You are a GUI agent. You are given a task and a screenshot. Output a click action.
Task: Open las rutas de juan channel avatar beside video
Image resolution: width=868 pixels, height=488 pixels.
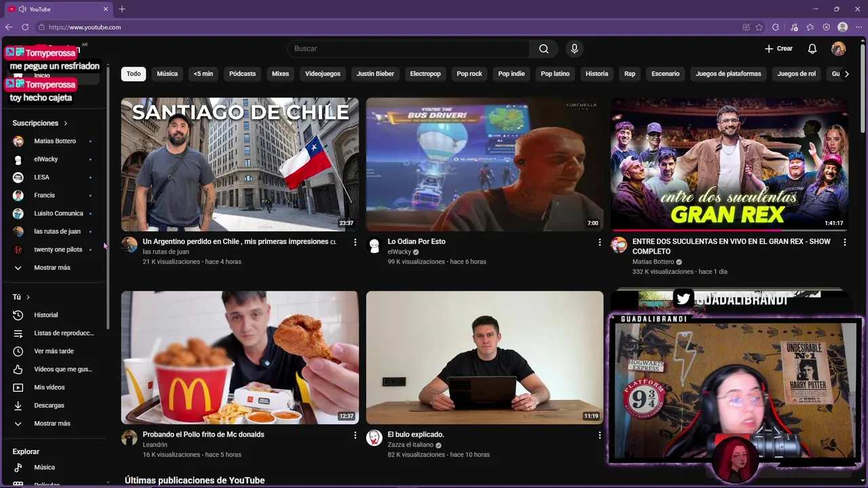[129, 245]
